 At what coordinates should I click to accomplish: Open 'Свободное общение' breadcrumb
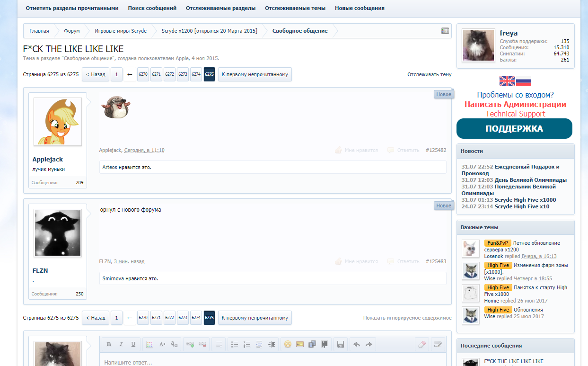tap(300, 31)
